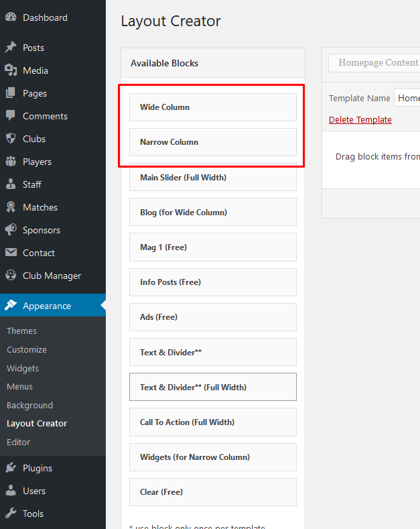
Task: Select Main Slider (Full Width) block
Action: pos(213,178)
